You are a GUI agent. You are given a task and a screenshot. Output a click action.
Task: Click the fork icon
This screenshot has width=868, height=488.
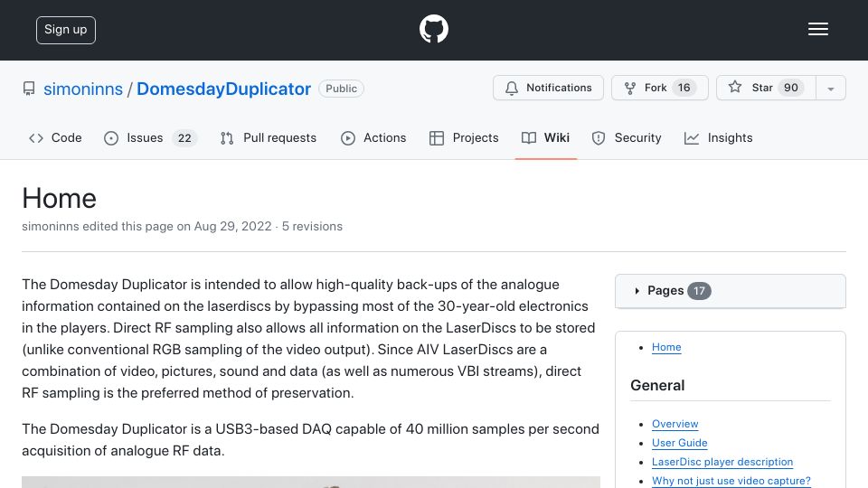pyautogui.click(x=630, y=89)
